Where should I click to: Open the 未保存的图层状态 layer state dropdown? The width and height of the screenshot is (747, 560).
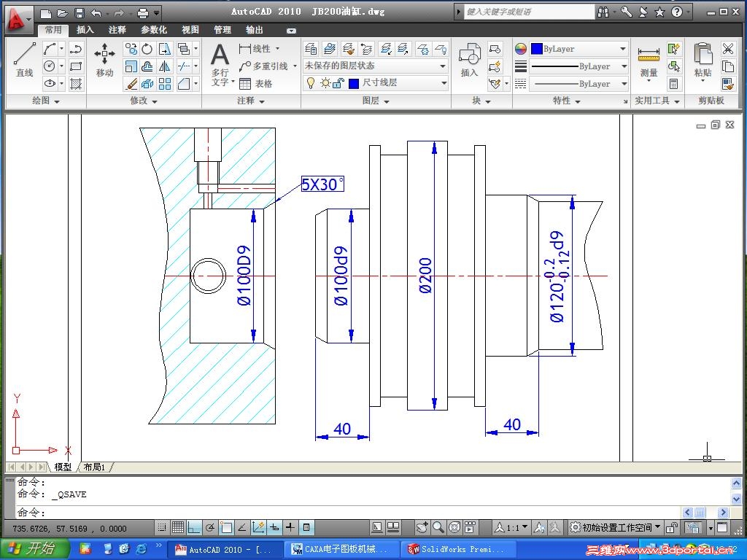point(443,66)
